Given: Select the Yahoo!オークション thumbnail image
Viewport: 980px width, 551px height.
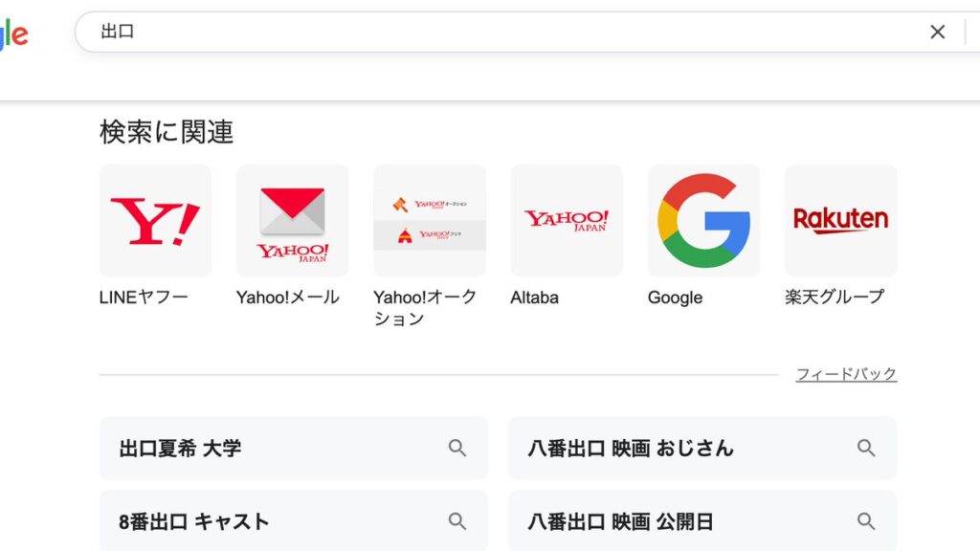Looking at the screenshot, I should click(430, 221).
